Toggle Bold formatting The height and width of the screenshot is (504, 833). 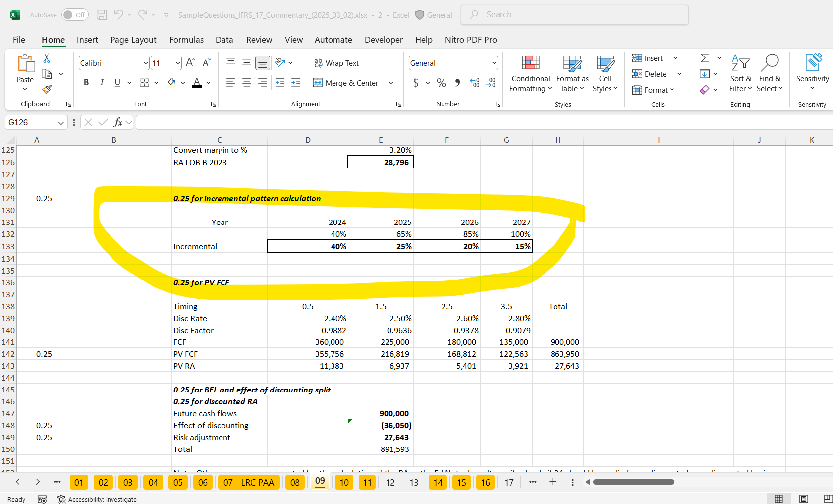point(86,83)
